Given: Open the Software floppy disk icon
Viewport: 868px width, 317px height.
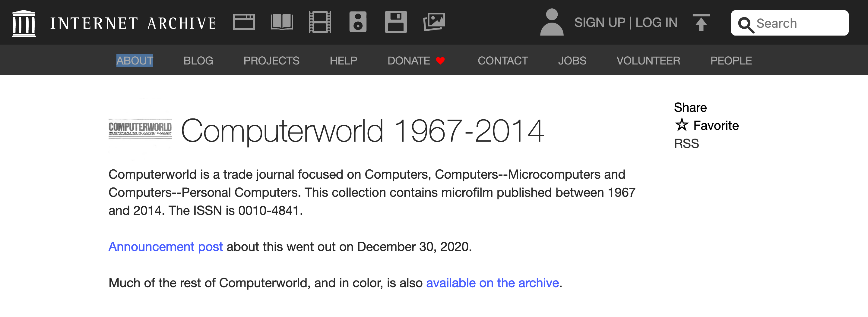Looking at the screenshot, I should pyautogui.click(x=396, y=22).
